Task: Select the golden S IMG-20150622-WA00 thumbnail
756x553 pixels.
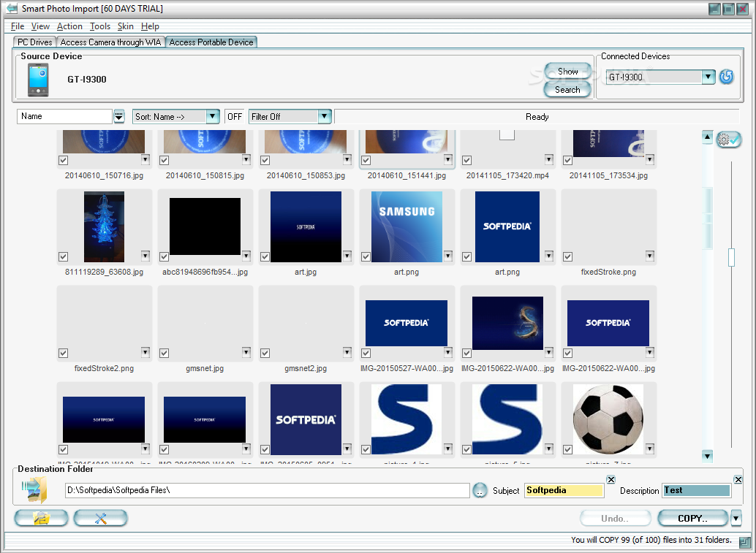Action: point(507,323)
